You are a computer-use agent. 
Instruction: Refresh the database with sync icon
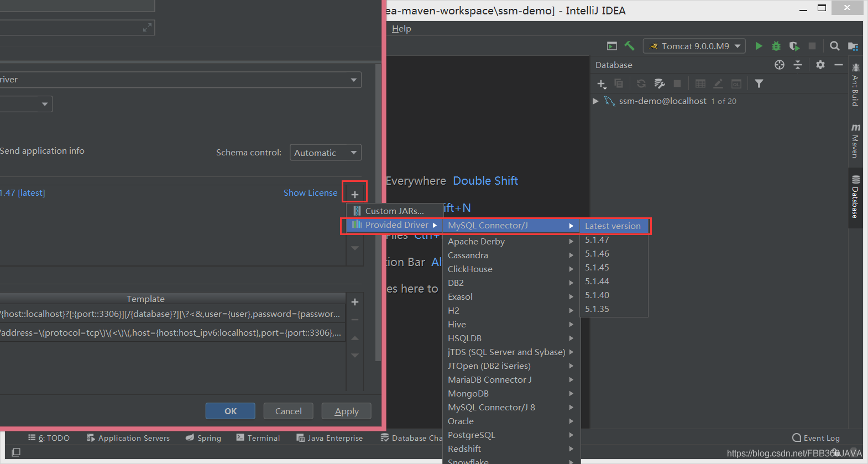tap(641, 84)
